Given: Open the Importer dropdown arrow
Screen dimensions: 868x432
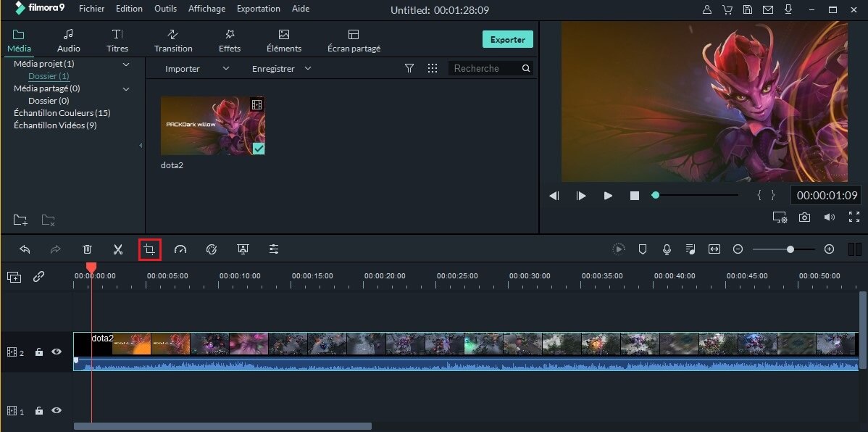Looking at the screenshot, I should pyautogui.click(x=225, y=68).
